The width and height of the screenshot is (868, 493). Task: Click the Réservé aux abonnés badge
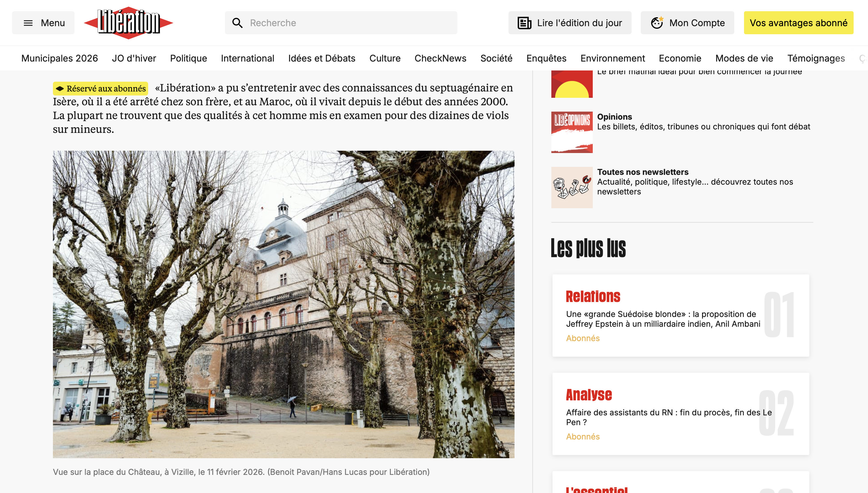(x=101, y=88)
